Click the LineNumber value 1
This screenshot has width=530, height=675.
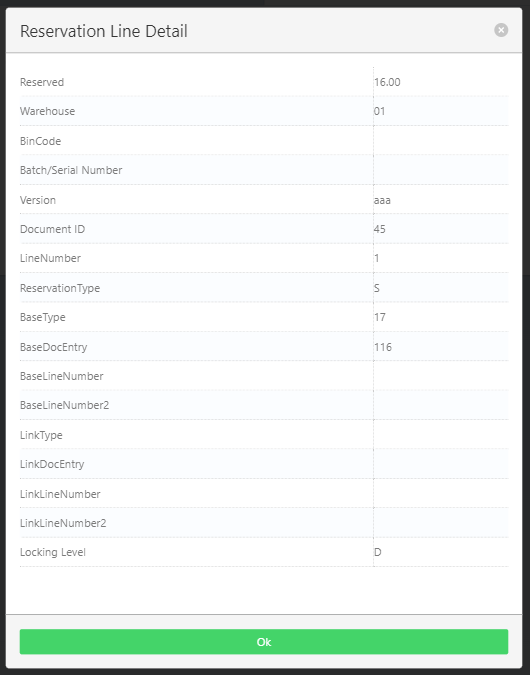(x=377, y=258)
